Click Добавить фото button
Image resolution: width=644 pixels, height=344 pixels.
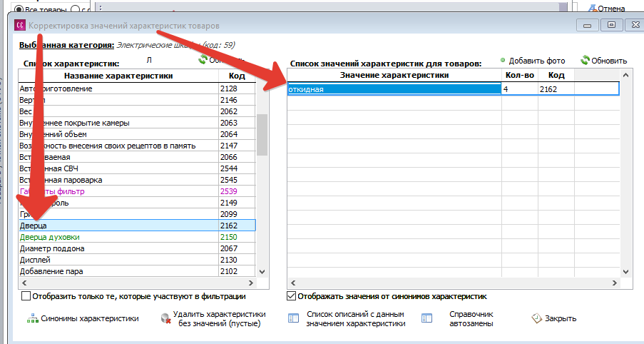533,61
